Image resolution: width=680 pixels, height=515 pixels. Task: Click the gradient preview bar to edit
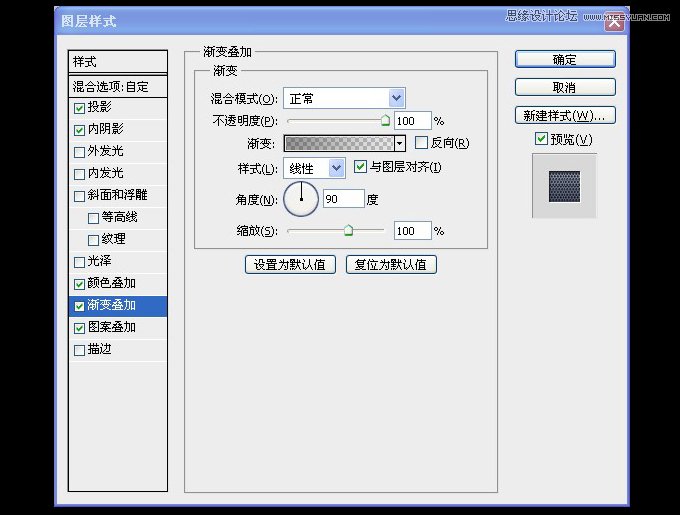pos(339,143)
